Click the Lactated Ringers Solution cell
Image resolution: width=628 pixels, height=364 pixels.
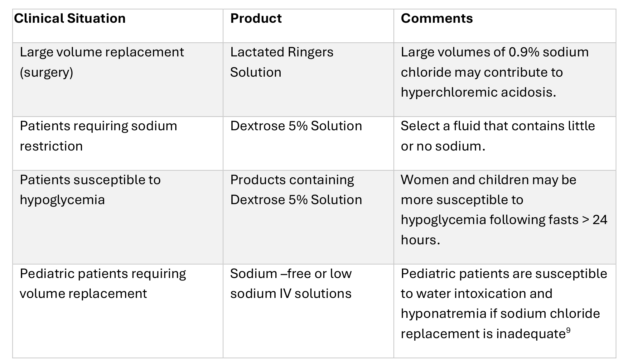pyautogui.click(x=282, y=62)
